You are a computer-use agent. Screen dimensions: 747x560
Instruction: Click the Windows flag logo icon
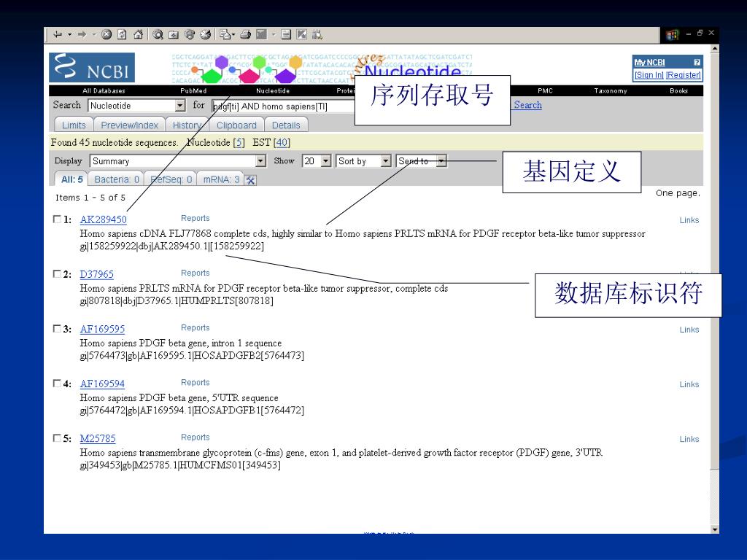coord(672,35)
